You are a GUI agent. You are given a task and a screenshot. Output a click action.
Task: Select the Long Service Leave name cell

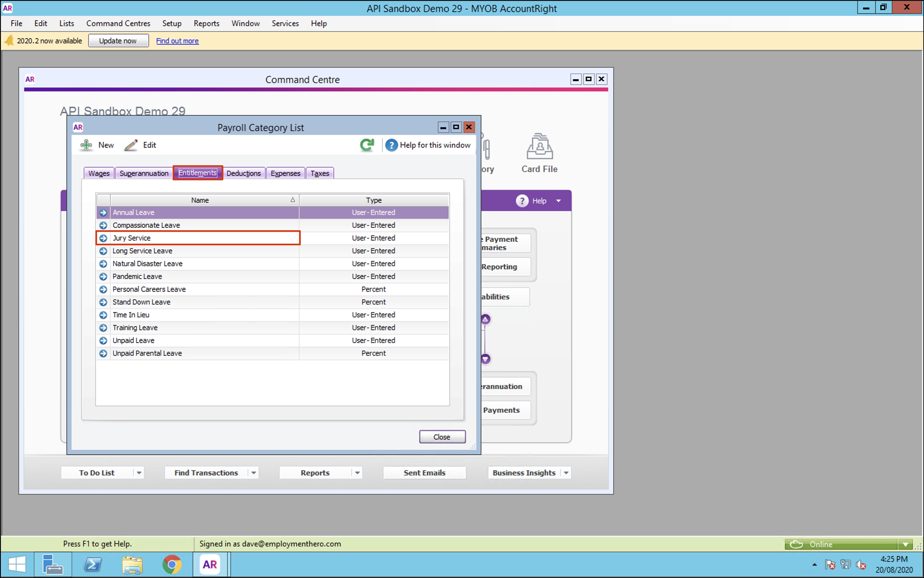[205, 251]
